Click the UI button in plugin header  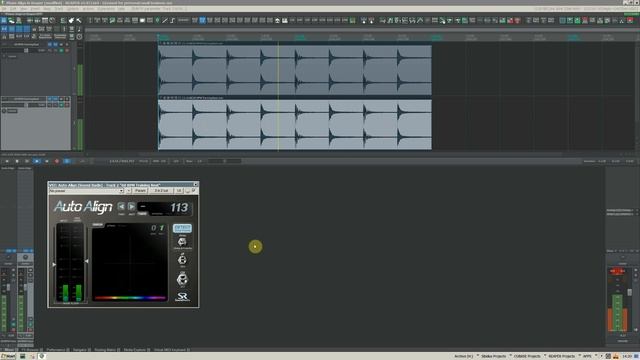click(179, 191)
